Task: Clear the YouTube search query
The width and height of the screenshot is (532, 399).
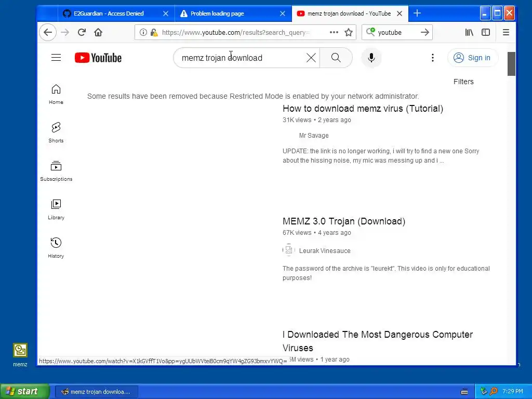Action: tap(311, 58)
